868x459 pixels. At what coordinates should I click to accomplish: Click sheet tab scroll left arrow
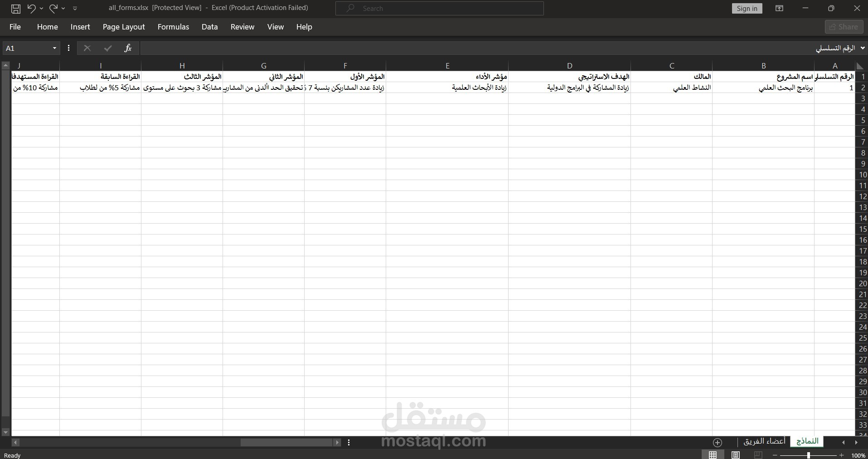[843, 442]
